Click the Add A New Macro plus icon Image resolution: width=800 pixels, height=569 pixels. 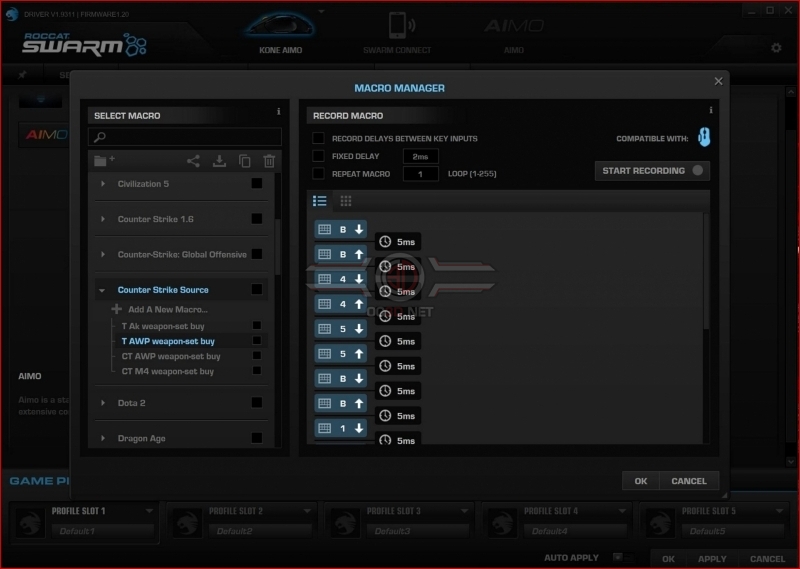click(117, 309)
